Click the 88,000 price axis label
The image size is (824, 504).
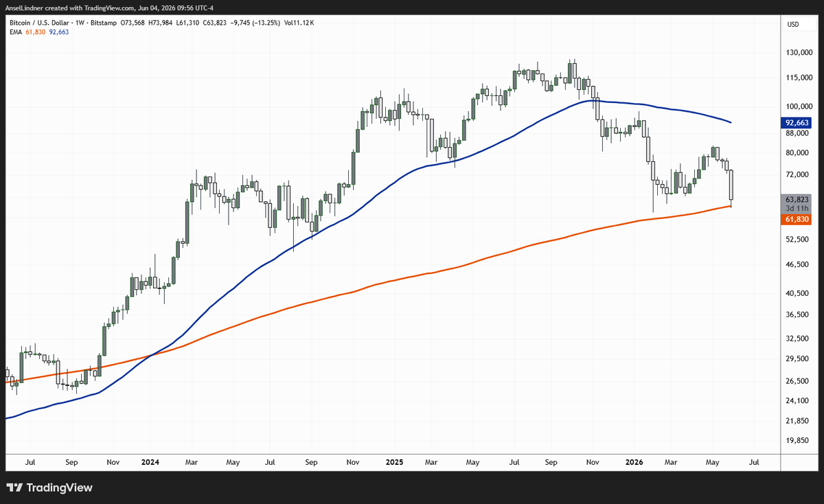pos(799,134)
